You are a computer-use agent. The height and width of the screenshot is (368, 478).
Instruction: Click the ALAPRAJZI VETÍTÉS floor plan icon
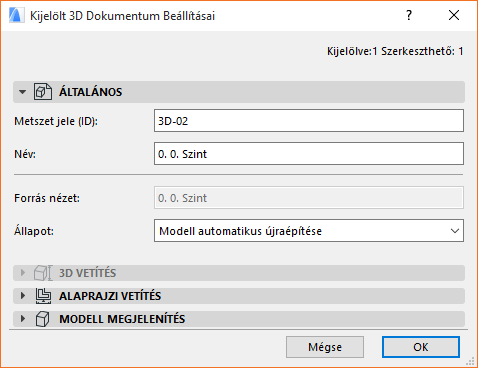click(43, 296)
